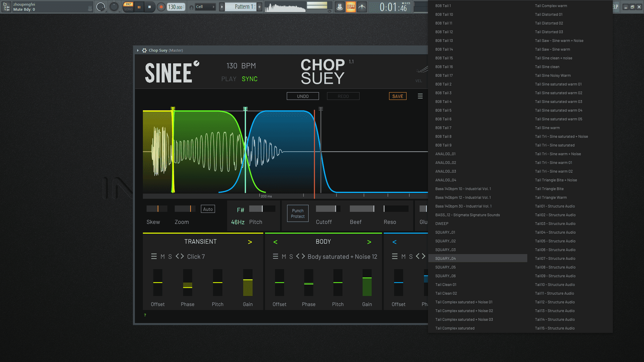Select SQUARY_04 from the sample list
This screenshot has width=644, height=362.
click(x=478, y=258)
